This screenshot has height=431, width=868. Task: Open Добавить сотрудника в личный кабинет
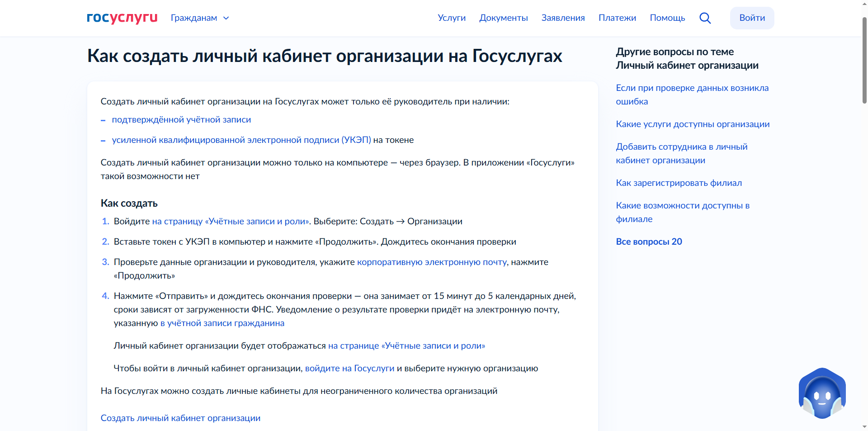pos(681,153)
